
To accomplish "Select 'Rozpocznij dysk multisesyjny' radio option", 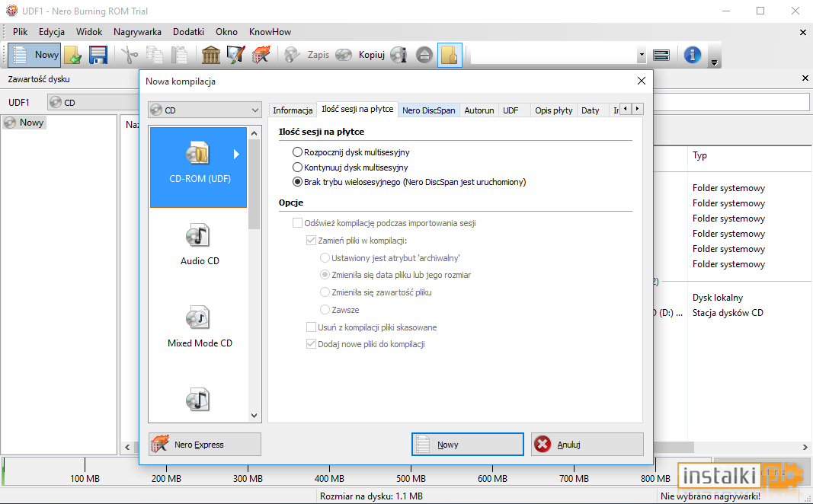I will pos(298,152).
